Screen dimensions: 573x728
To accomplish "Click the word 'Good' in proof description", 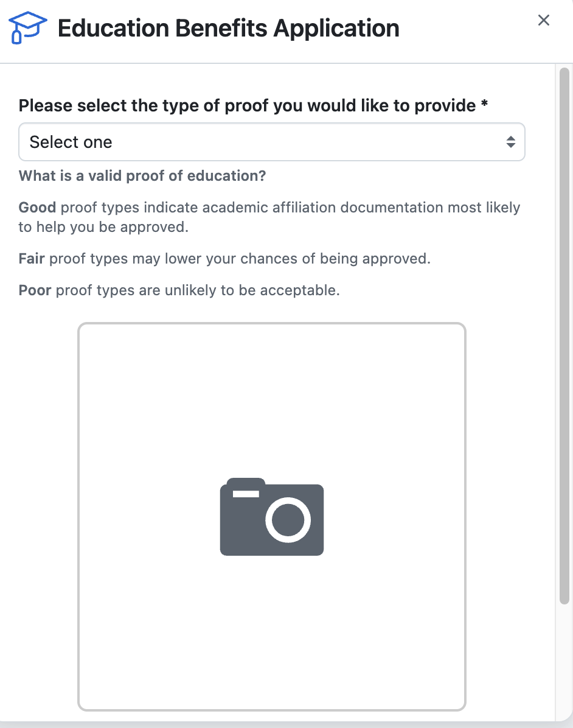I will point(36,207).
